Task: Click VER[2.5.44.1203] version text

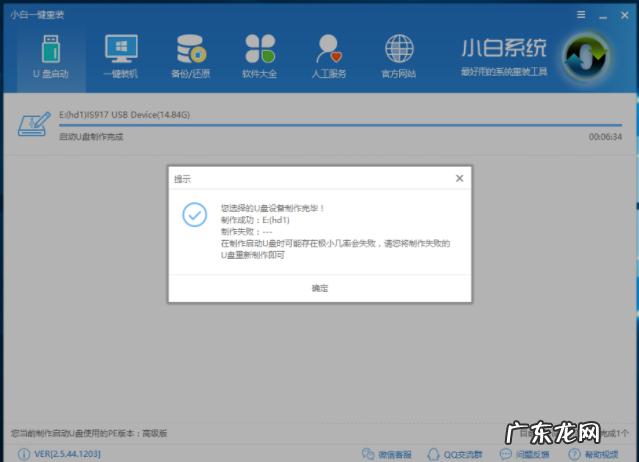Action: [67, 454]
